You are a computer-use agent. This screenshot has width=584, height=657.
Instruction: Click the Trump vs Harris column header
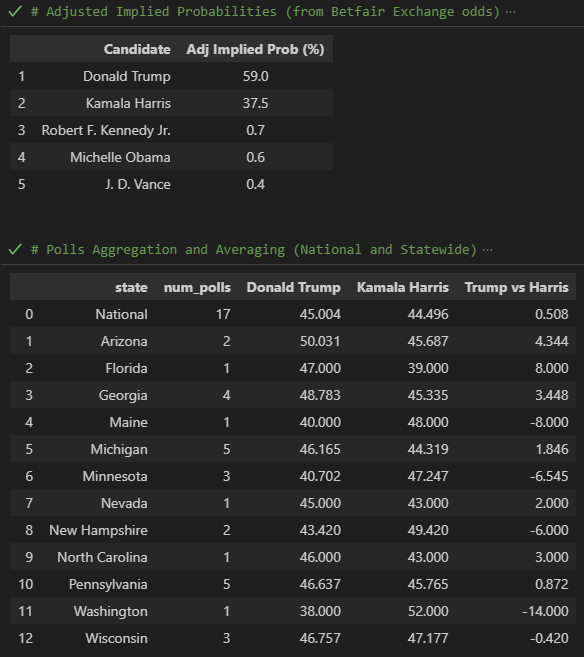pos(517,287)
